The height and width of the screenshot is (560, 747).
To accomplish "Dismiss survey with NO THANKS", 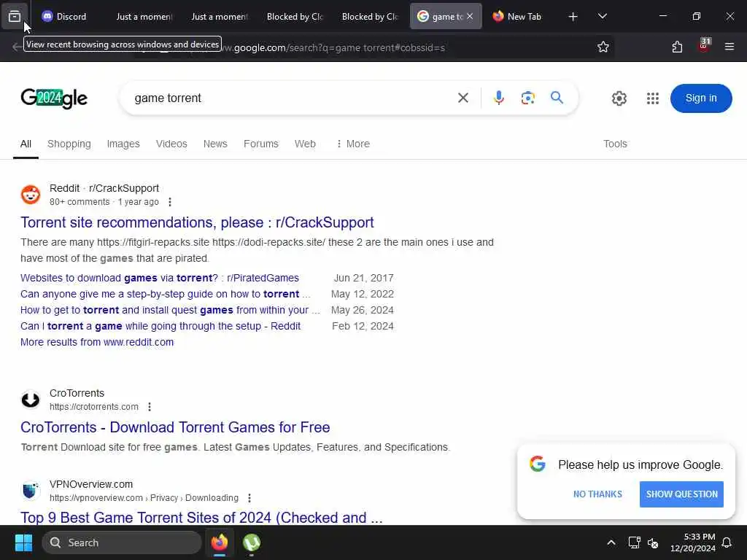I will point(597,494).
